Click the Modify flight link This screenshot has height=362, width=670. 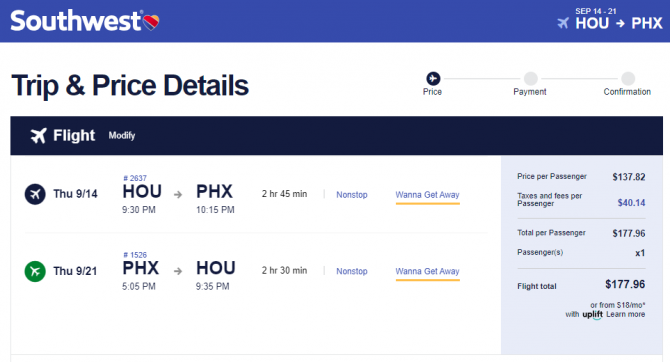(x=122, y=135)
